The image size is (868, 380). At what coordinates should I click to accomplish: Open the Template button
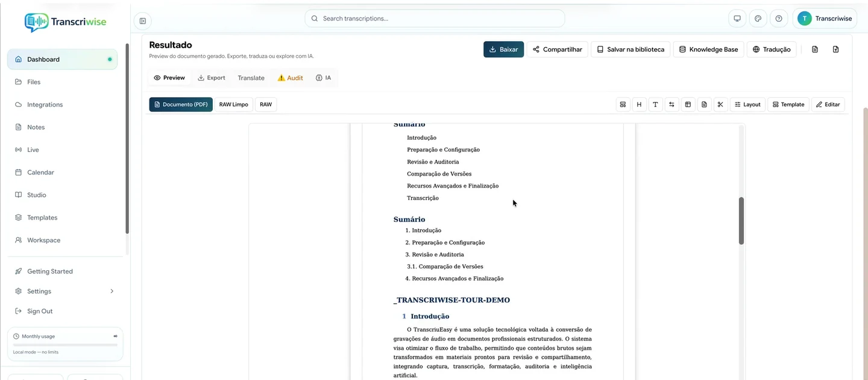pyautogui.click(x=788, y=104)
